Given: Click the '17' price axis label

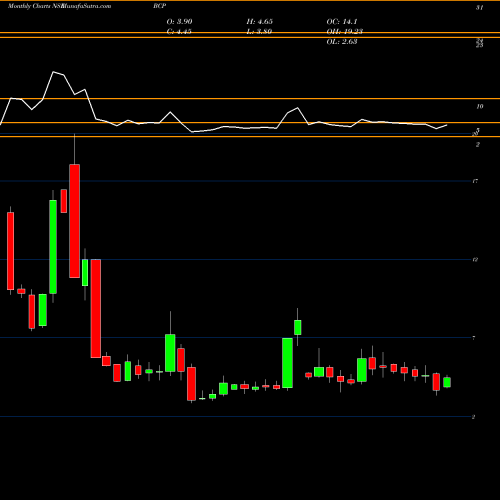Looking at the screenshot, I should pos(475,181).
